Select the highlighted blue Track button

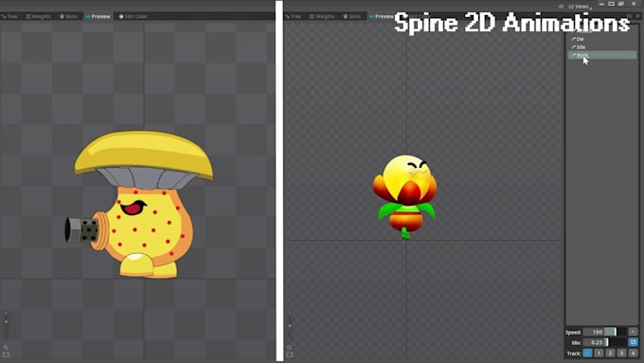pyautogui.click(x=588, y=353)
